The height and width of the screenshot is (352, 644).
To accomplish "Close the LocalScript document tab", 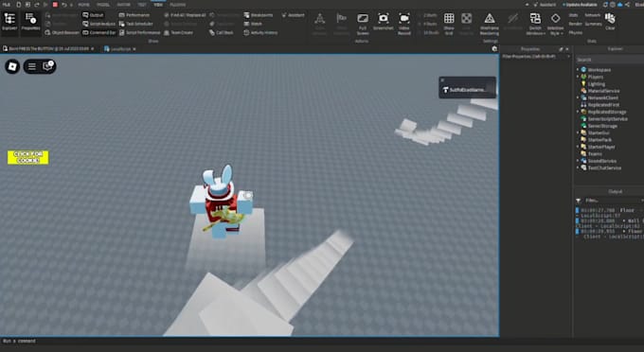I will click(x=134, y=49).
